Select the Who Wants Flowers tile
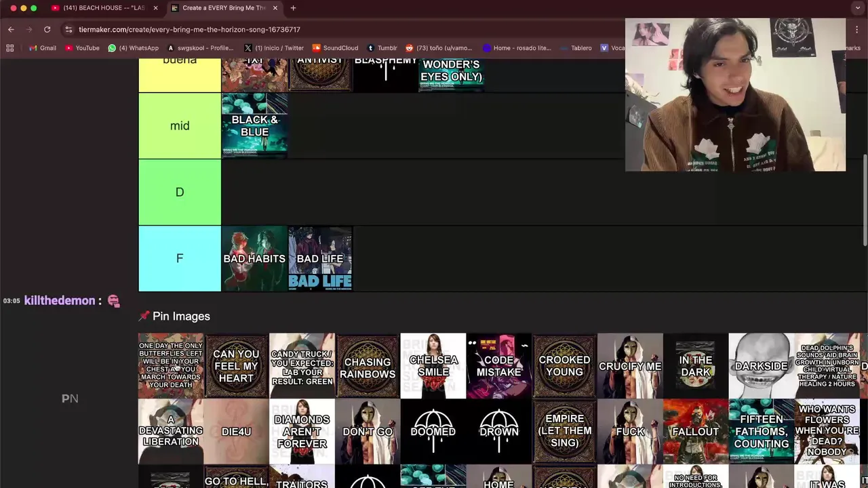Image resolution: width=868 pixels, height=488 pixels. click(x=827, y=432)
